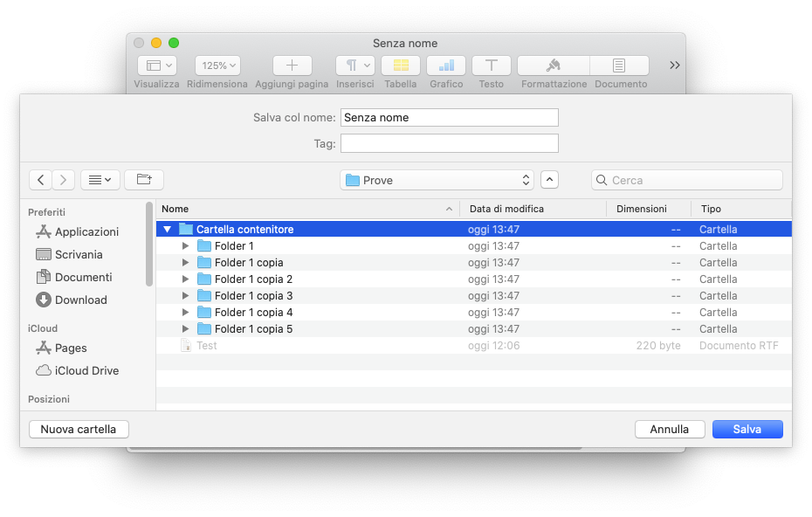Open the Grafico chart tool
Viewport: 812px width, 517px height.
coord(446,65)
